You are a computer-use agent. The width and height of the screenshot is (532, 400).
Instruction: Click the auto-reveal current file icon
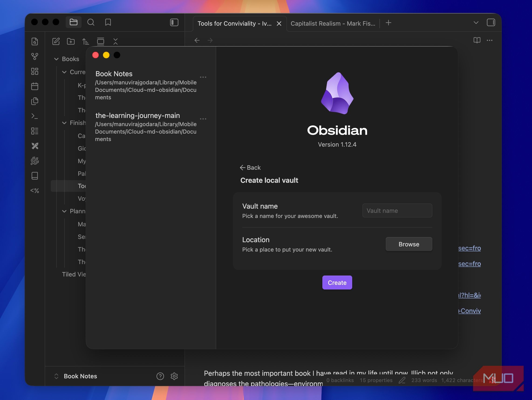101,41
